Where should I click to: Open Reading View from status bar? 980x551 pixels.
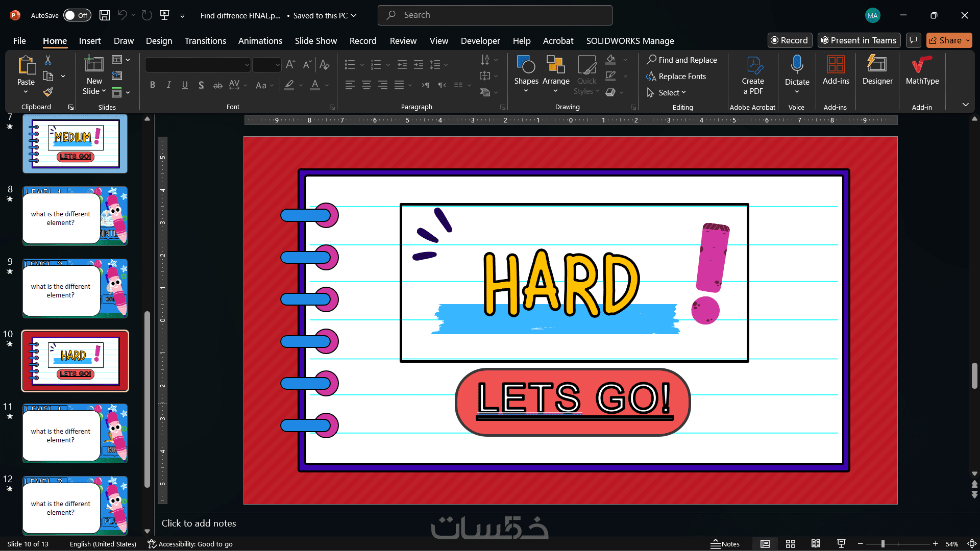[x=816, y=544]
